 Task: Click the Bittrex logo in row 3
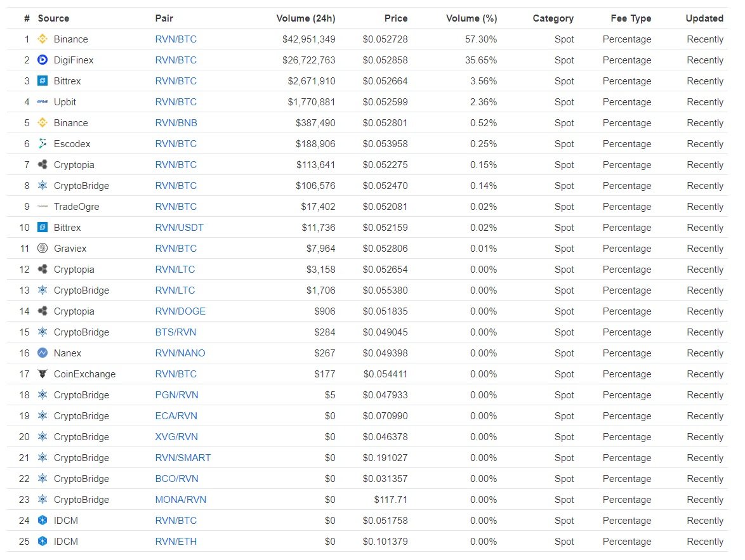click(x=43, y=81)
